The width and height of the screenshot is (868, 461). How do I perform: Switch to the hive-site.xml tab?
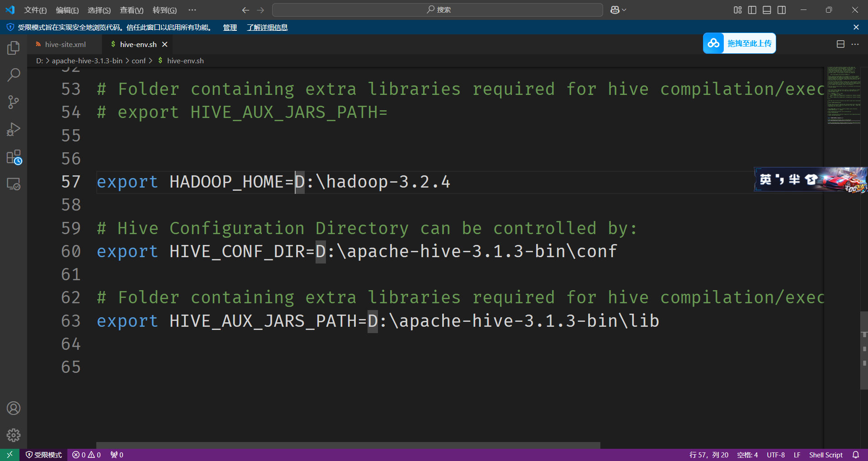pyautogui.click(x=65, y=44)
